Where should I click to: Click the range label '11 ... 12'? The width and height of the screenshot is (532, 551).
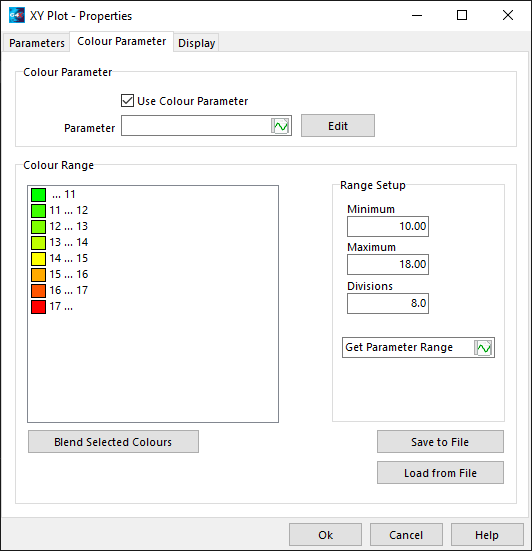69,210
